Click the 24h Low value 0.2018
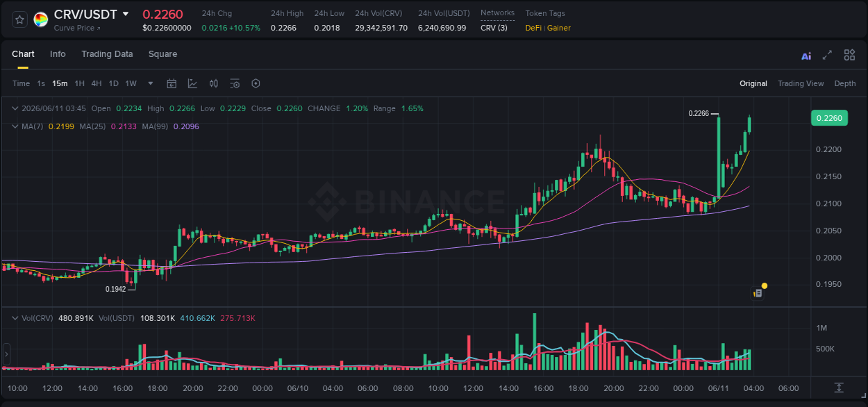Viewport: 868px width, 407px height. [x=327, y=28]
